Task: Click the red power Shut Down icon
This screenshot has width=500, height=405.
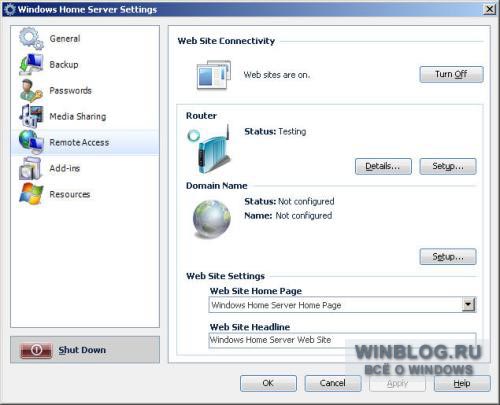Action: [x=36, y=350]
